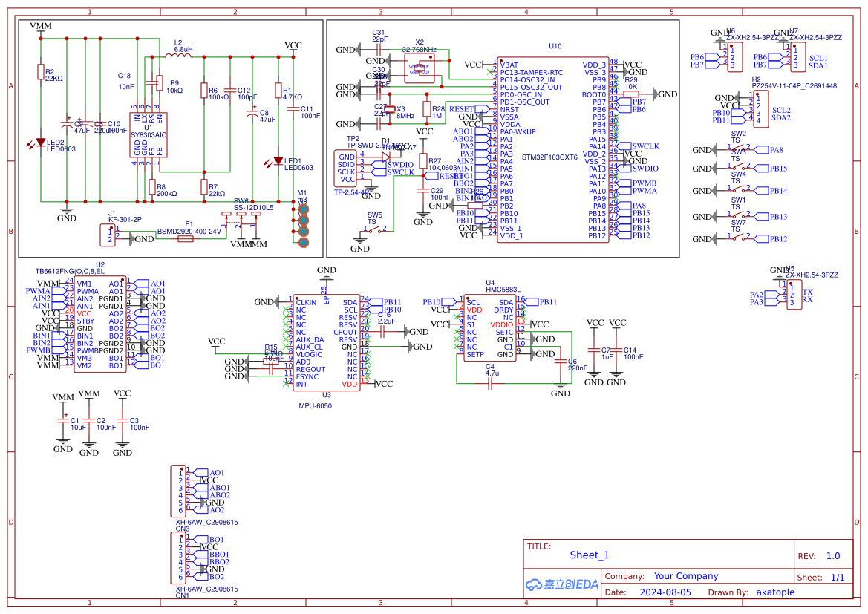
Task: Click the SCL2 label beside H2
Action: pyautogui.click(x=781, y=110)
